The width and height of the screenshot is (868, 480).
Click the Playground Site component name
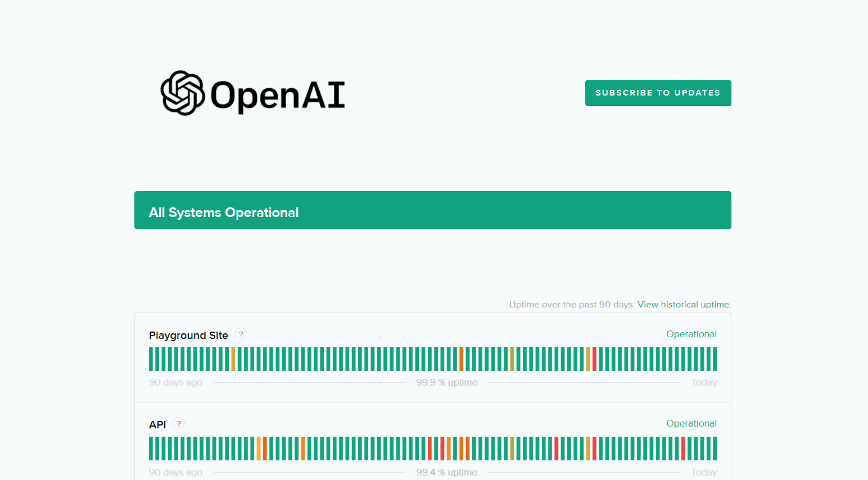[x=188, y=336]
